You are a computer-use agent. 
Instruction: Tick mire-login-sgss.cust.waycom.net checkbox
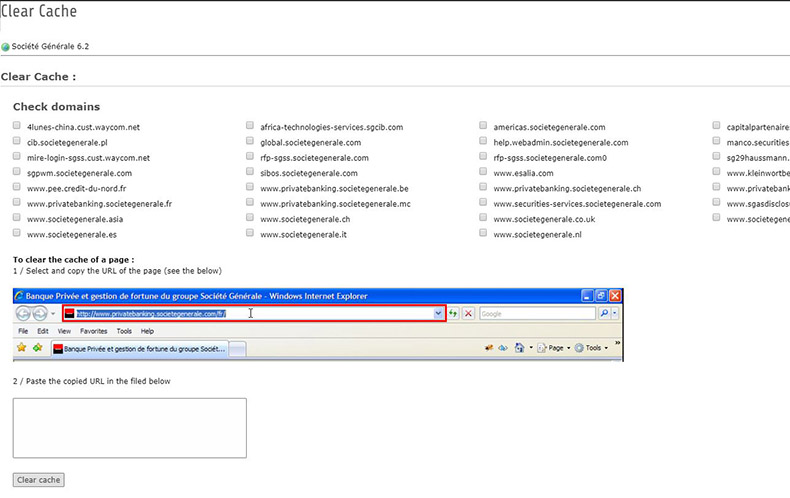coord(17,156)
